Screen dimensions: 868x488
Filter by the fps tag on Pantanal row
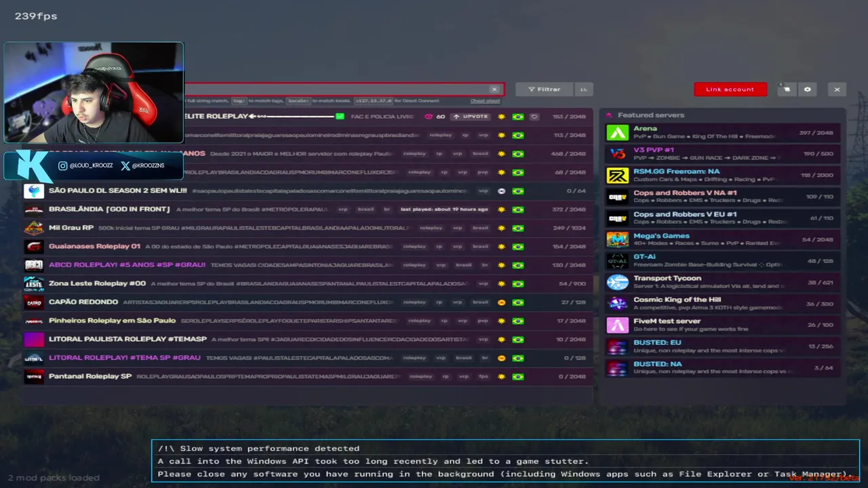[484, 376]
